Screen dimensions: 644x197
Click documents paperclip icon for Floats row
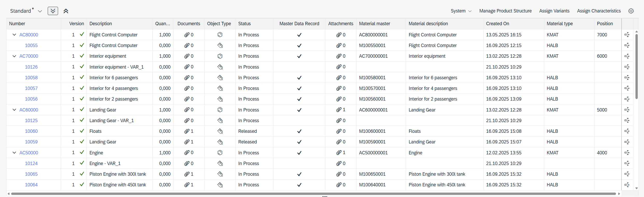click(x=187, y=131)
